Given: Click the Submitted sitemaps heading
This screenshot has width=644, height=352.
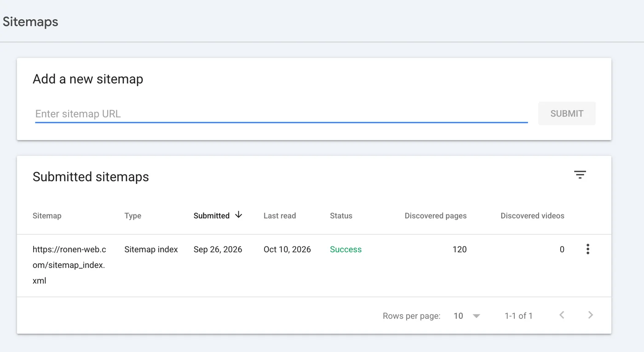Looking at the screenshot, I should (x=91, y=177).
